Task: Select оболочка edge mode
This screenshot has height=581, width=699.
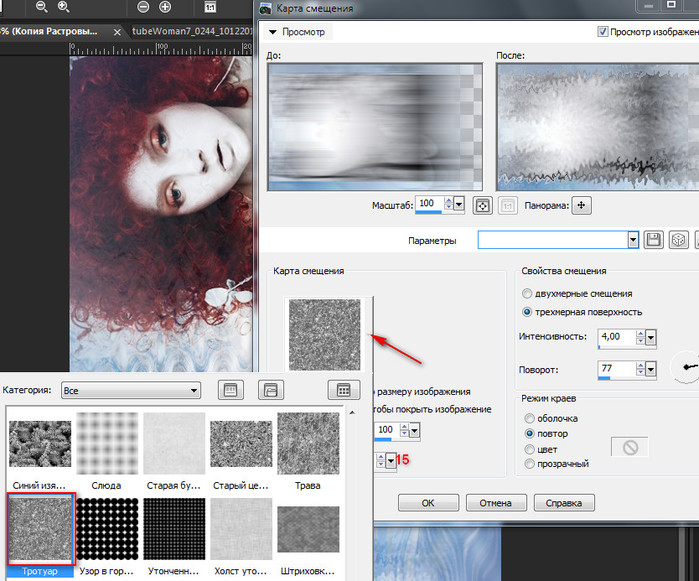Action: [x=529, y=418]
